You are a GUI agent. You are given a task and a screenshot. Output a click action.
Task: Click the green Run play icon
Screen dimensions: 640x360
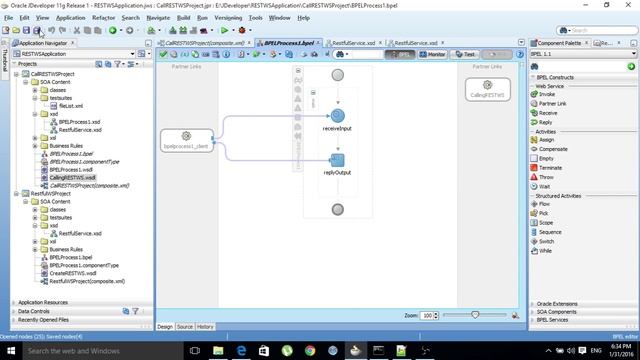click(x=224, y=30)
